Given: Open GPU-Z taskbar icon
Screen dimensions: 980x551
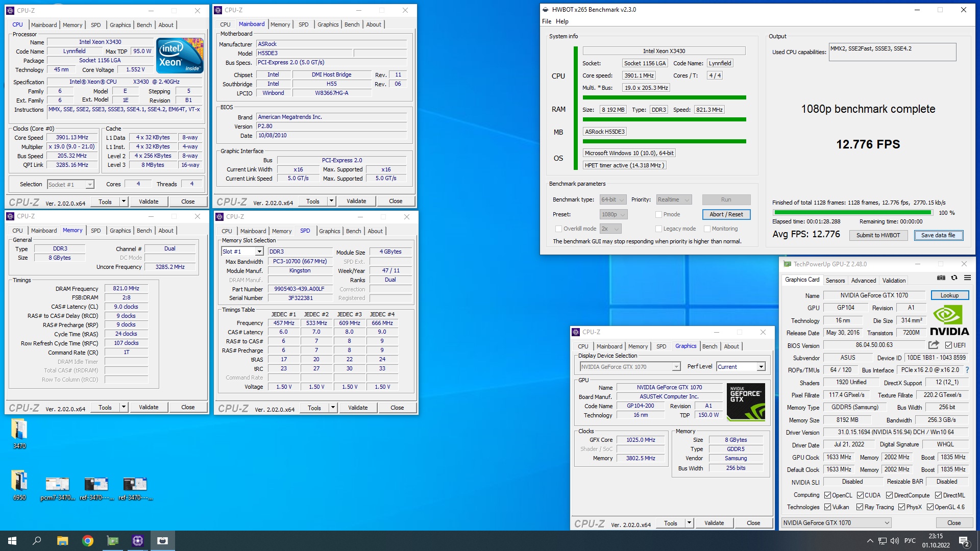Looking at the screenshot, I should (113, 541).
